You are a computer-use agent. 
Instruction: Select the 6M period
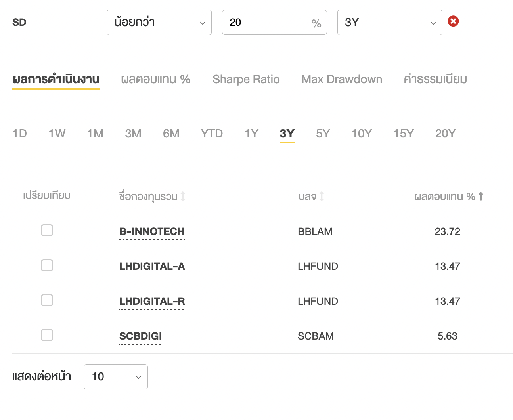click(171, 134)
